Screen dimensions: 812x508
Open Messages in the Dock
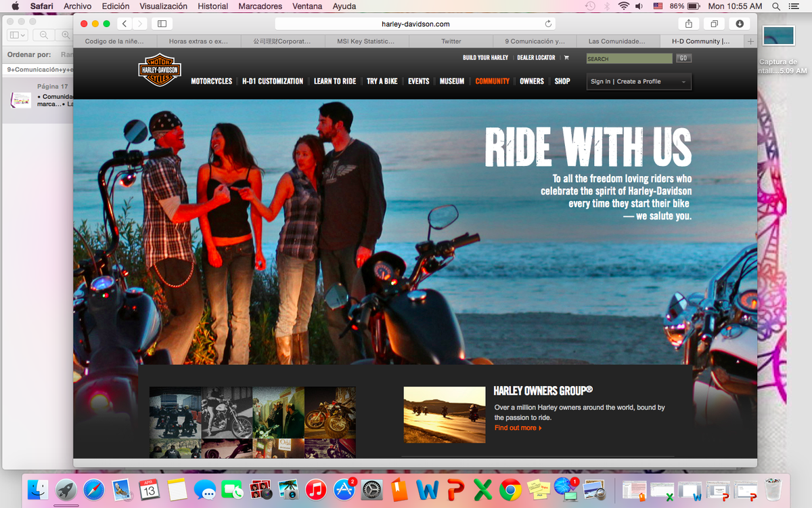click(205, 489)
